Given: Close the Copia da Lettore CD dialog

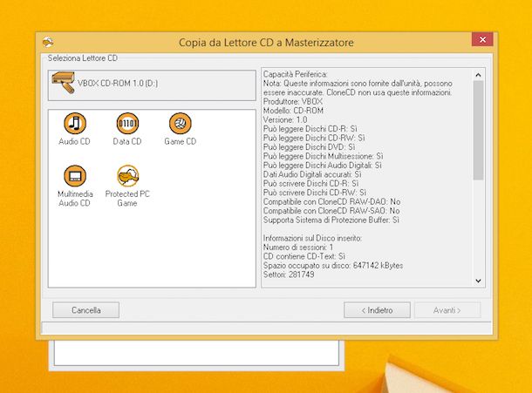Looking at the screenshot, I should (481, 40).
